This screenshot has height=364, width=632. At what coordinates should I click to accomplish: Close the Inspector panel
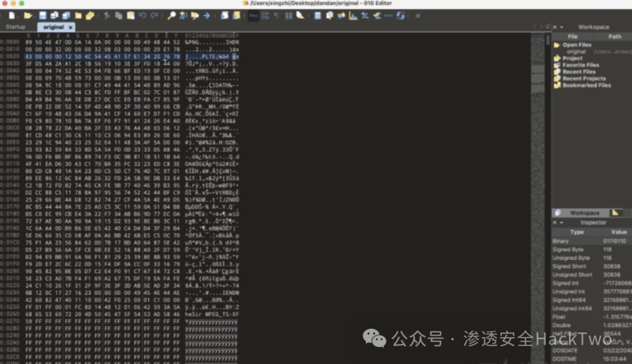point(555,222)
